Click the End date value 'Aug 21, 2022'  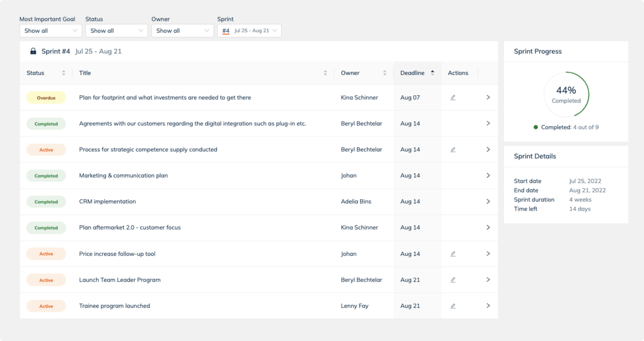click(587, 190)
